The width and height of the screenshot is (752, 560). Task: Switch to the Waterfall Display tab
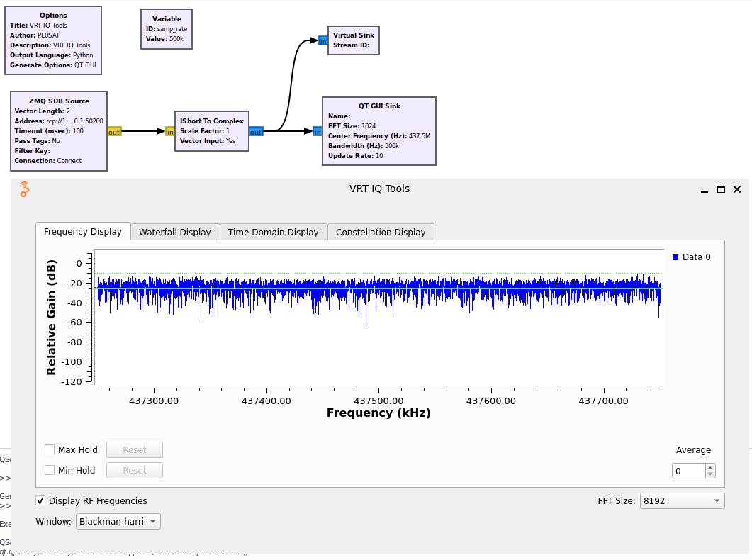[175, 232]
